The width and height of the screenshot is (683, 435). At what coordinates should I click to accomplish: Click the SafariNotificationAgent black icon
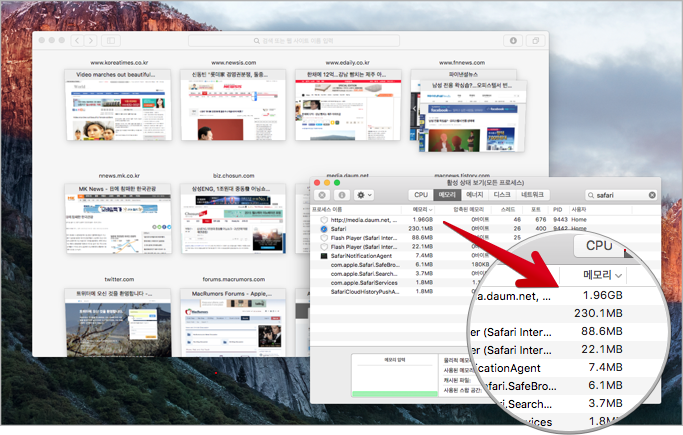(324, 256)
